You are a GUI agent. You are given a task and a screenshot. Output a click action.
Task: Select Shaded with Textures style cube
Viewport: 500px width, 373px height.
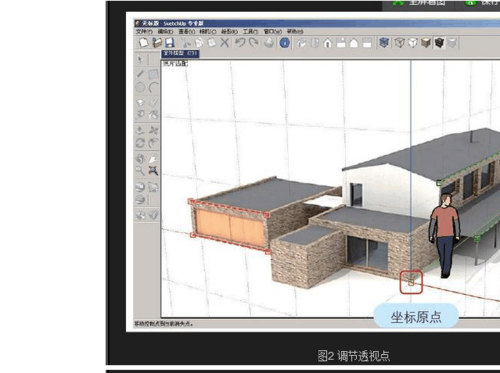coord(439,43)
